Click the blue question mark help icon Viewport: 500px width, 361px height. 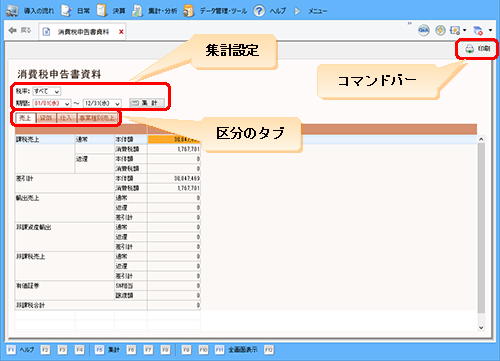[259, 11]
